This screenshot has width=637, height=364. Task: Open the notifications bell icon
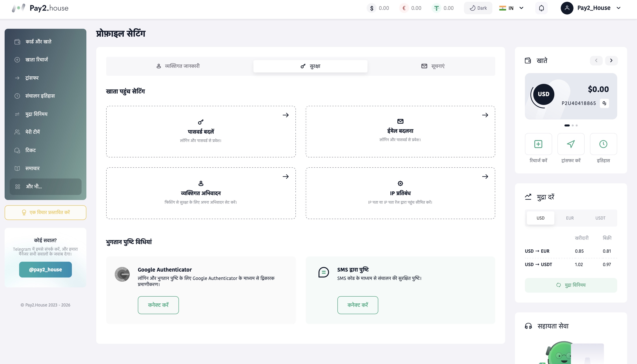(541, 8)
